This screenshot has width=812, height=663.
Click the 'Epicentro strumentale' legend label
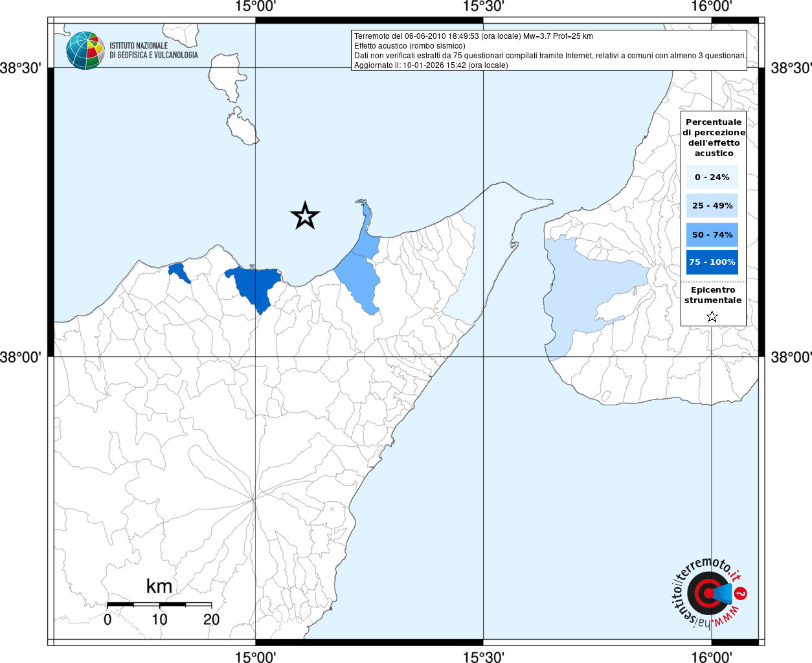pos(713,295)
